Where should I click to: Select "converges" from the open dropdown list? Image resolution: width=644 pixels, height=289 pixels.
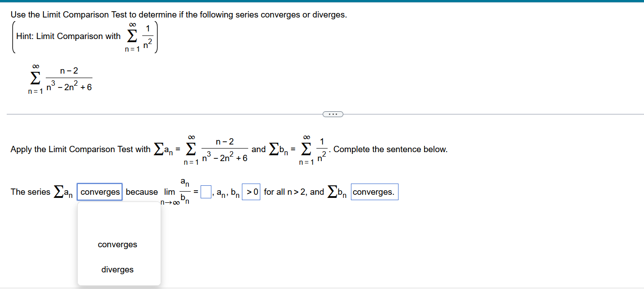pyautogui.click(x=117, y=244)
